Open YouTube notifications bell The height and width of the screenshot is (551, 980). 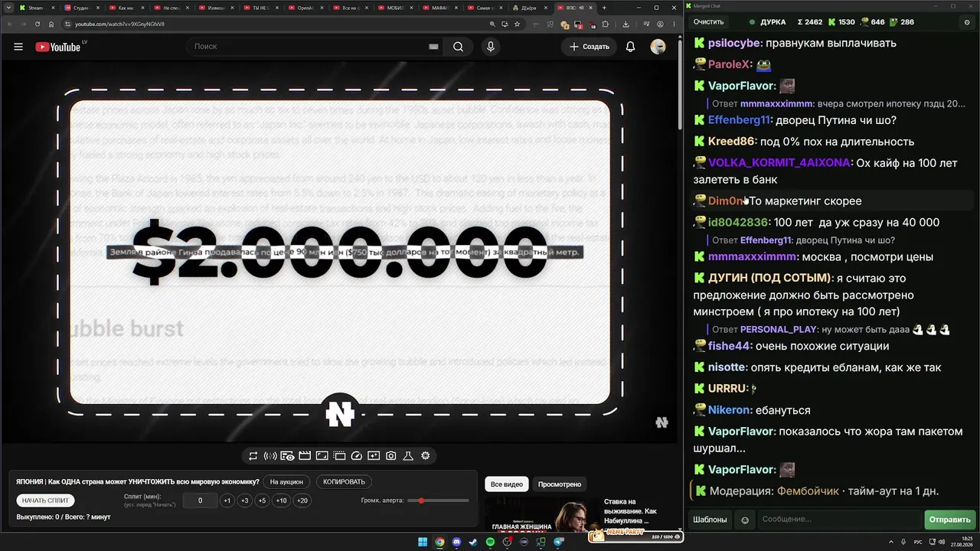630,47
